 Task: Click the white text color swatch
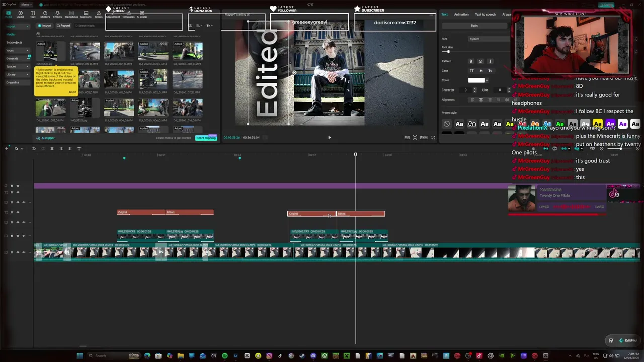point(476,80)
